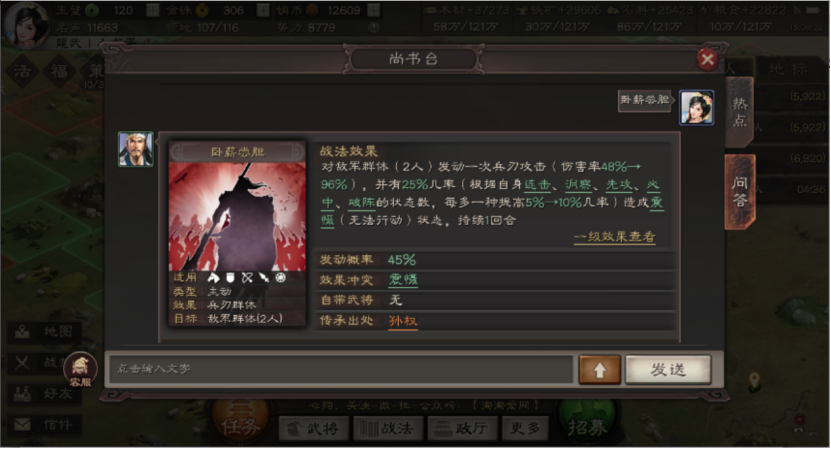Open the 政厅 menu button

(462, 428)
